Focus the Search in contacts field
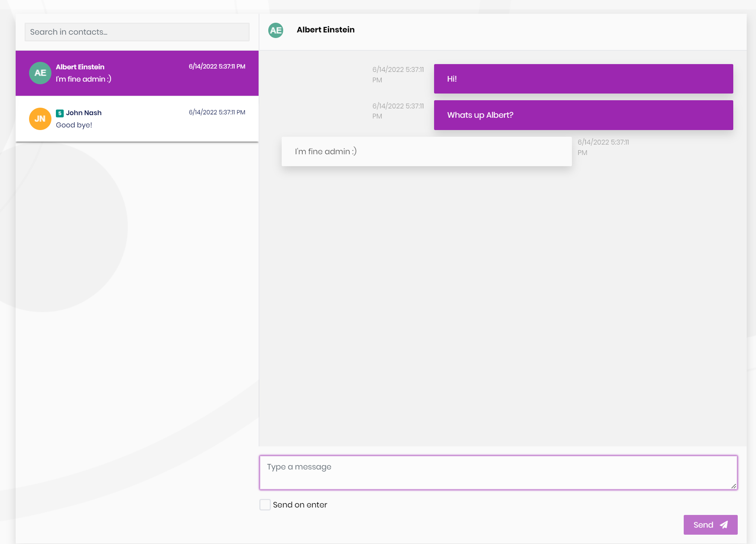Viewport: 756px width, 544px height. pos(137,32)
